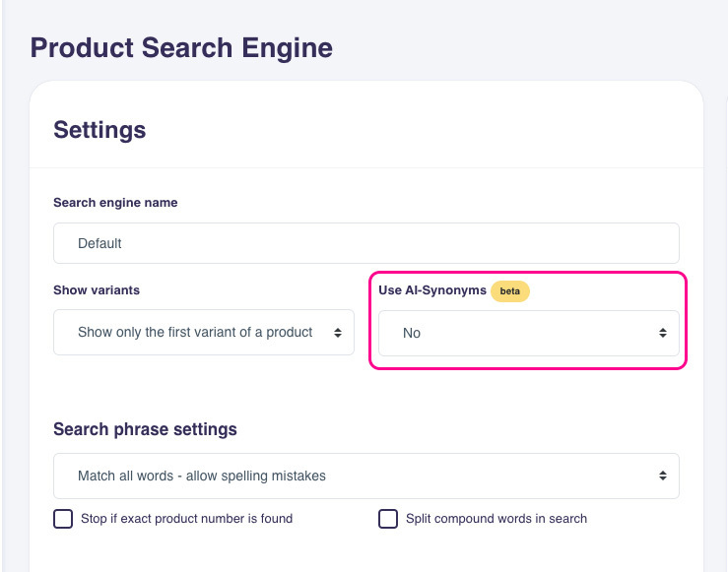Click the 'Use AI-Synonyms' label text

[x=431, y=290]
